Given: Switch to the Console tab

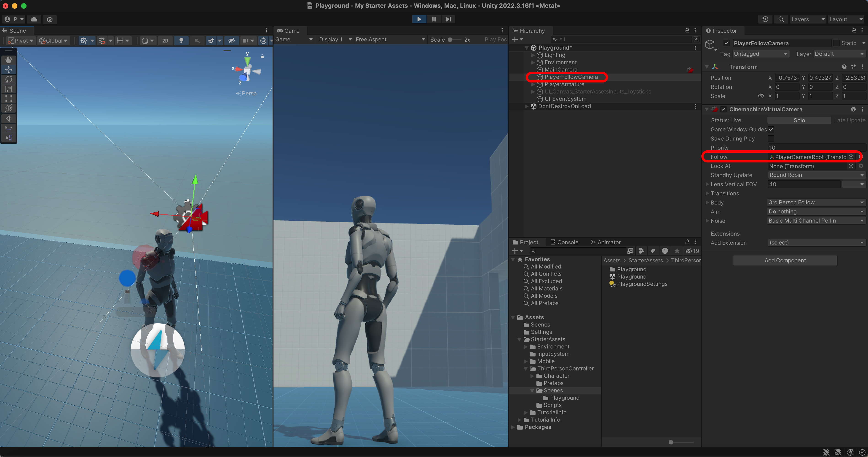Looking at the screenshot, I should (x=564, y=242).
